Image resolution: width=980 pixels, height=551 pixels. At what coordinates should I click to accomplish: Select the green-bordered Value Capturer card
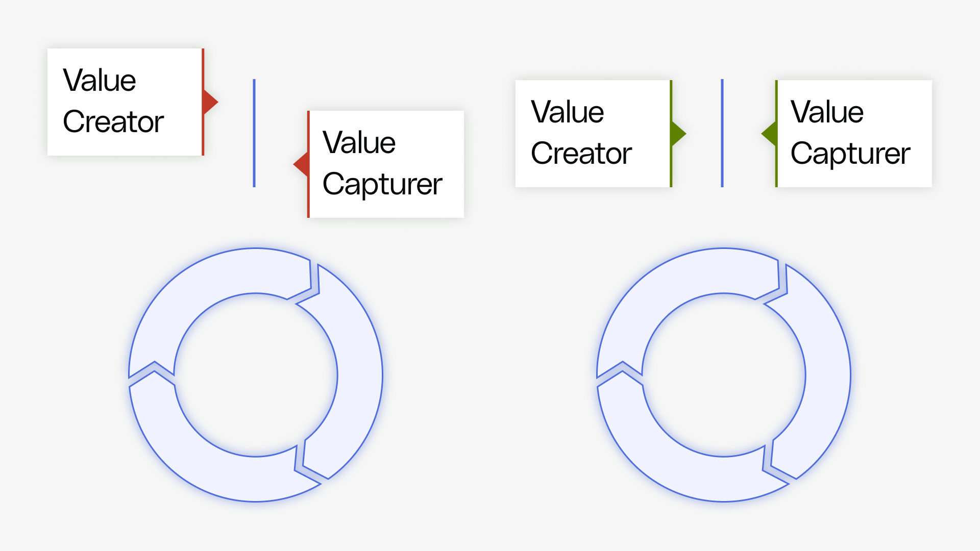click(853, 134)
